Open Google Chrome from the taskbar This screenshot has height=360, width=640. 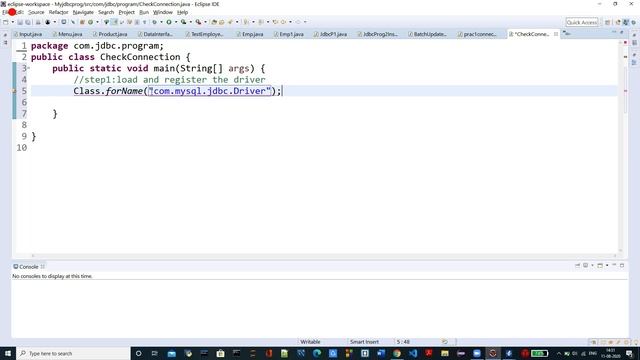tap(397, 353)
